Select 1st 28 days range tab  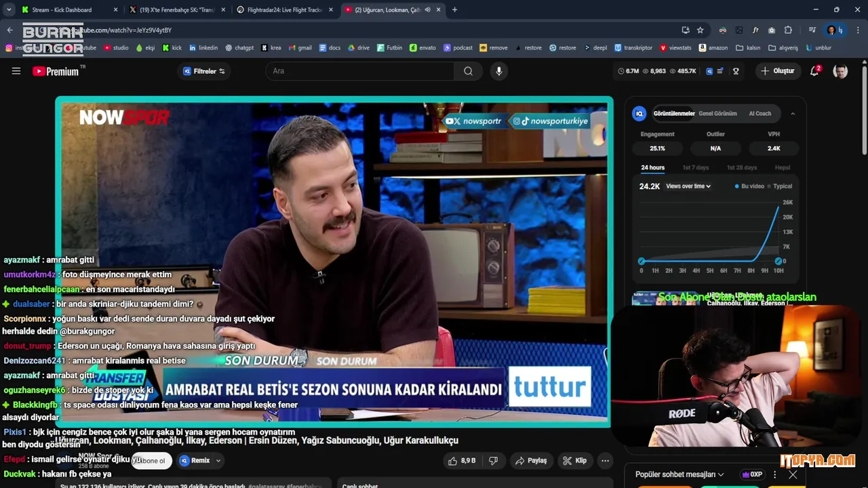click(742, 167)
